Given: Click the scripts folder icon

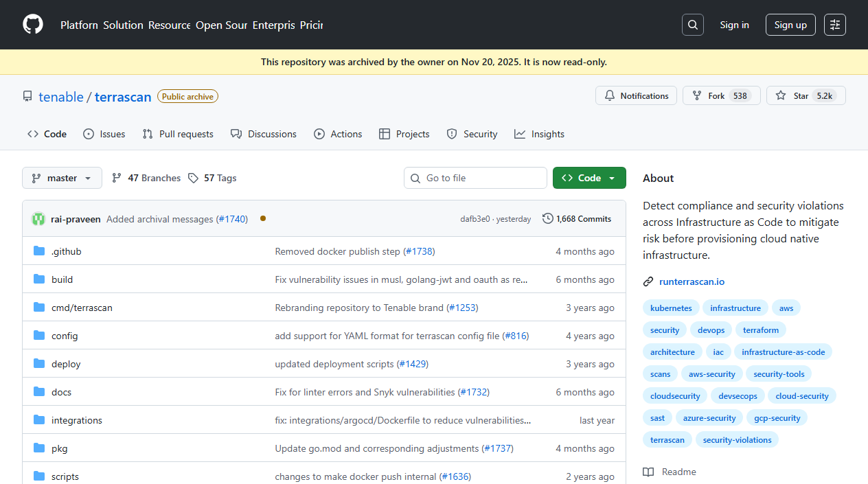Looking at the screenshot, I should click(x=39, y=476).
